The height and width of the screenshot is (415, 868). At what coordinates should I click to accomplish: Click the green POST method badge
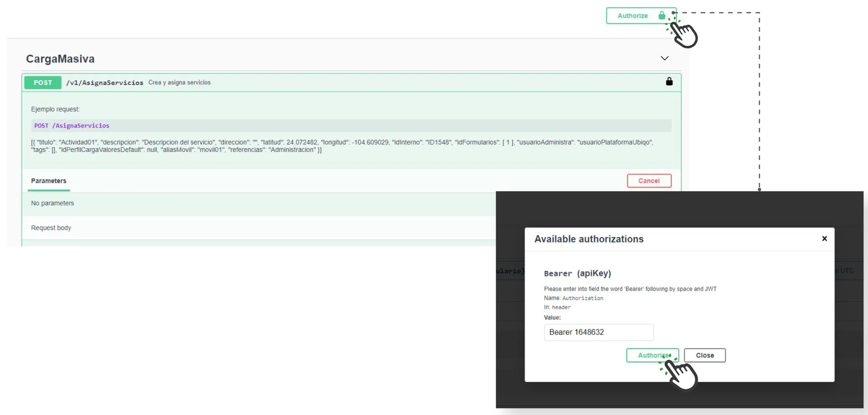click(x=43, y=83)
